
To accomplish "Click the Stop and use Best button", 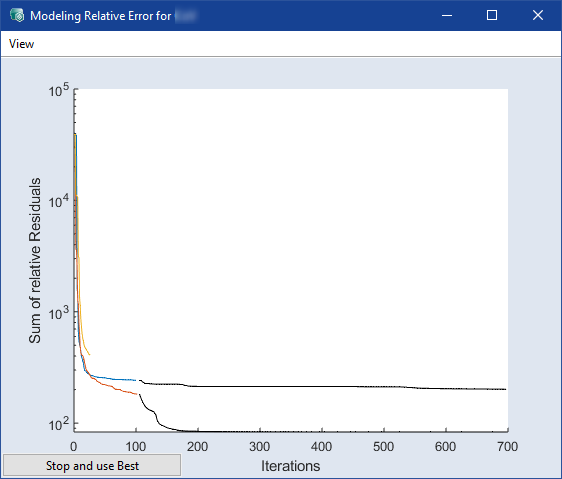I will 92,465.
